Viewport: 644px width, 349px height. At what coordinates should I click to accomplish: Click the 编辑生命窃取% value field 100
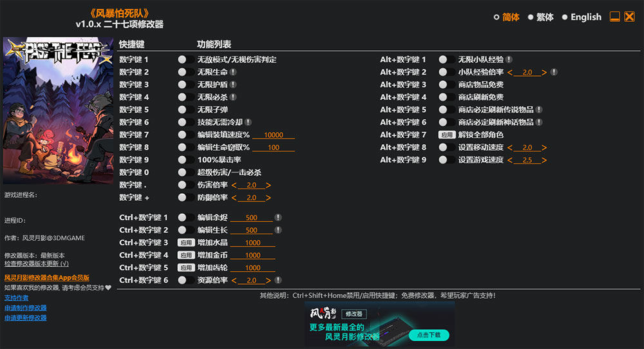pos(274,147)
